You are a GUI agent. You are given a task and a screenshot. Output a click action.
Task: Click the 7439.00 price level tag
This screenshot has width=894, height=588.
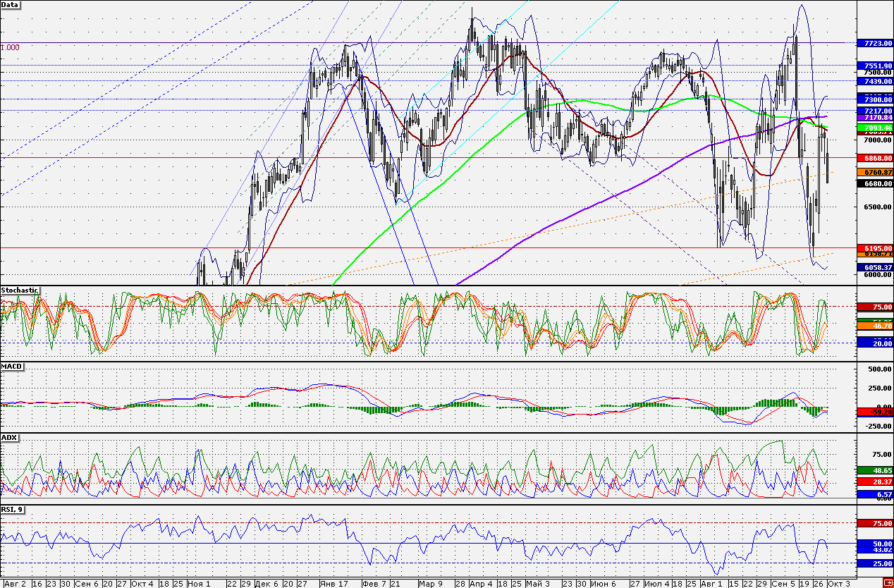873,82
